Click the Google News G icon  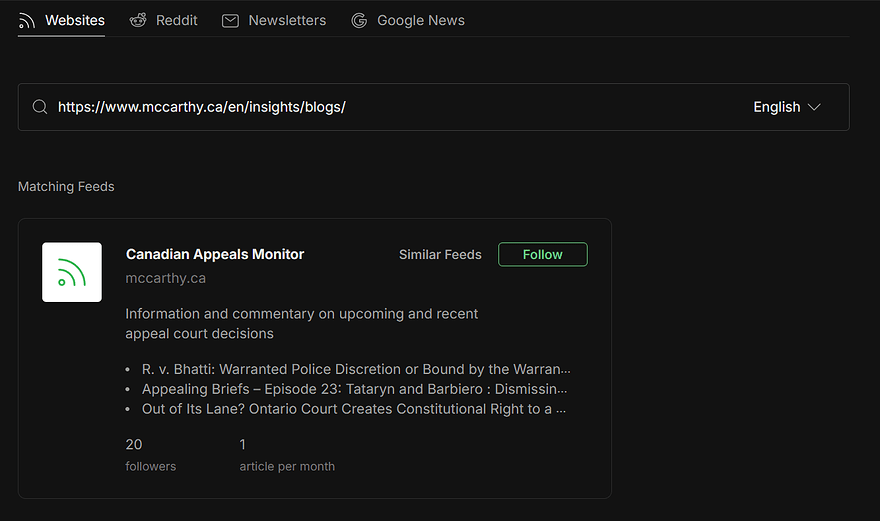tap(359, 20)
